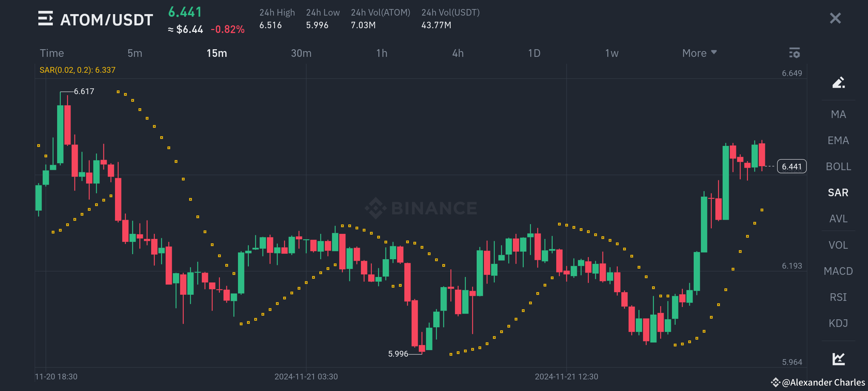Enable the MACD indicator

click(838, 271)
